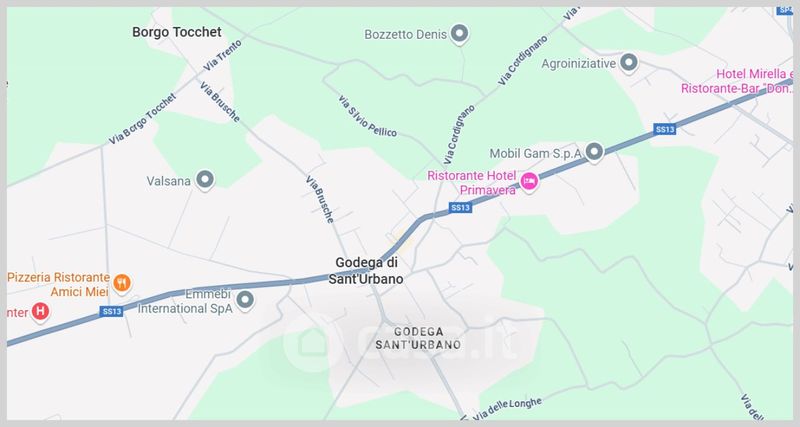This screenshot has height=427, width=800.
Task: Click the Bozzetto Denis location pin
Action: [x=460, y=34]
